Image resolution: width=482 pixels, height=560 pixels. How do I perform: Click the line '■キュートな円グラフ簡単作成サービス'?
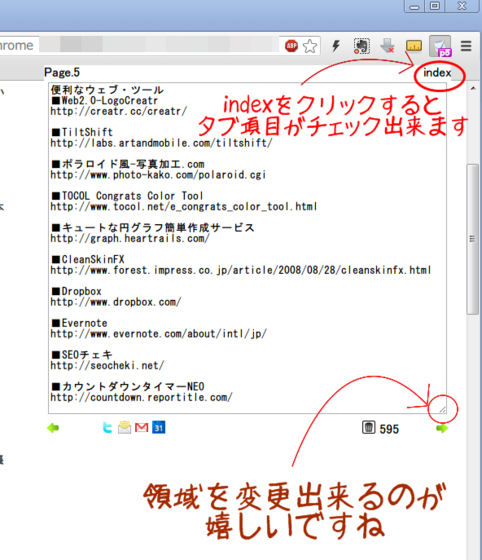tap(153, 228)
